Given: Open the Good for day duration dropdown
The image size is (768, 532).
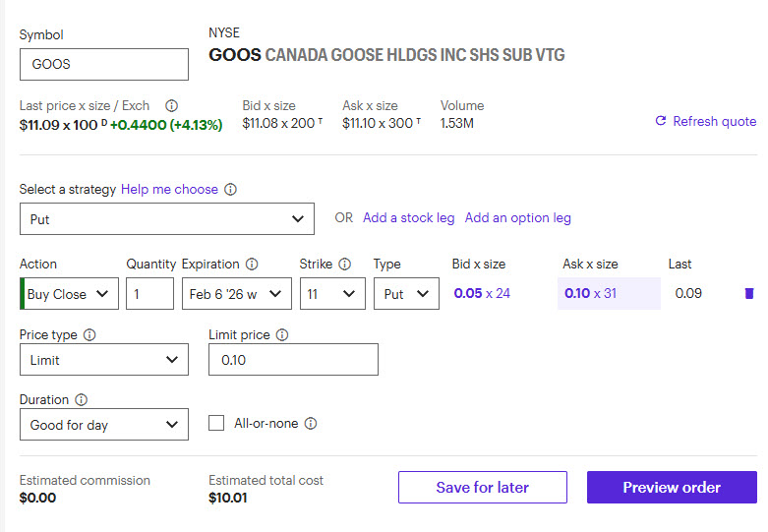Looking at the screenshot, I should click(103, 425).
